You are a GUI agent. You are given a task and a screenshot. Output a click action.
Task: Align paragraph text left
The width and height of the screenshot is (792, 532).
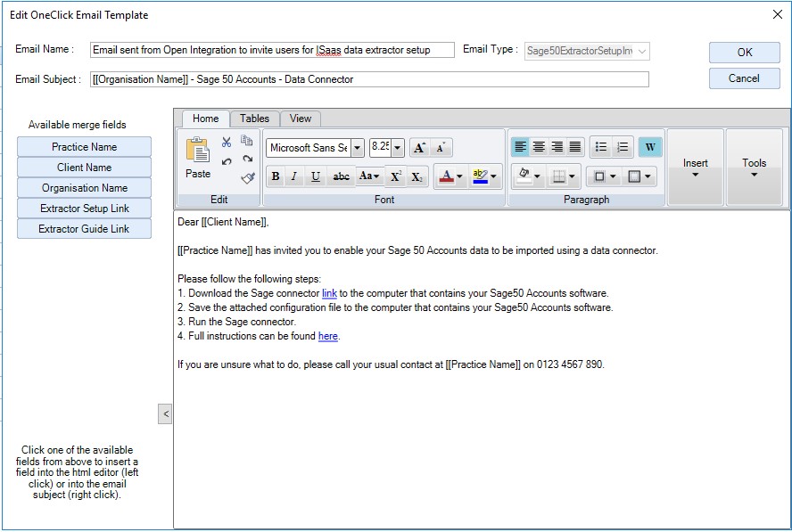pos(520,147)
